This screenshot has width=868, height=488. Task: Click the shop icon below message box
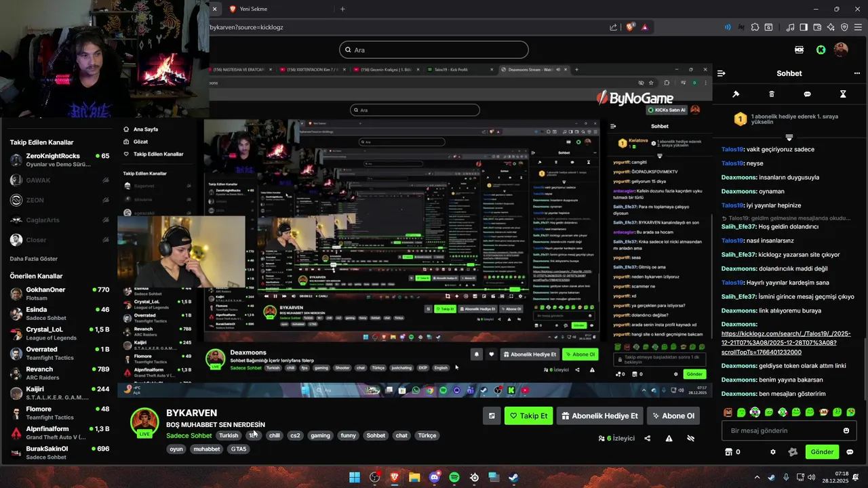[x=729, y=452]
